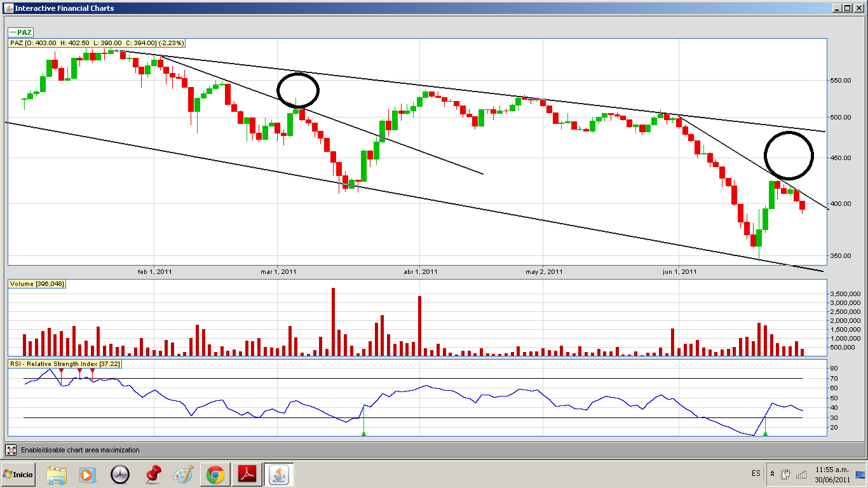
Task: Launch Windows Media Player from the taskbar
Action: (88, 475)
